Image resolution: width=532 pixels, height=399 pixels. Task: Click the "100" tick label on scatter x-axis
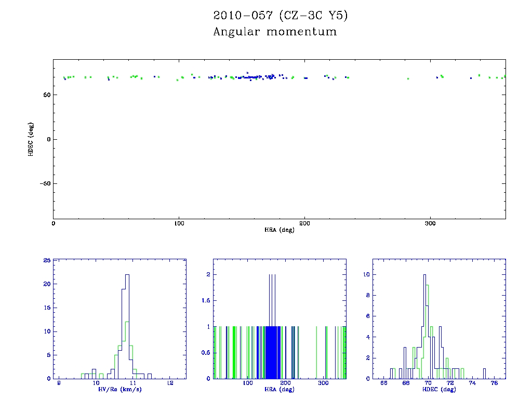(179, 223)
